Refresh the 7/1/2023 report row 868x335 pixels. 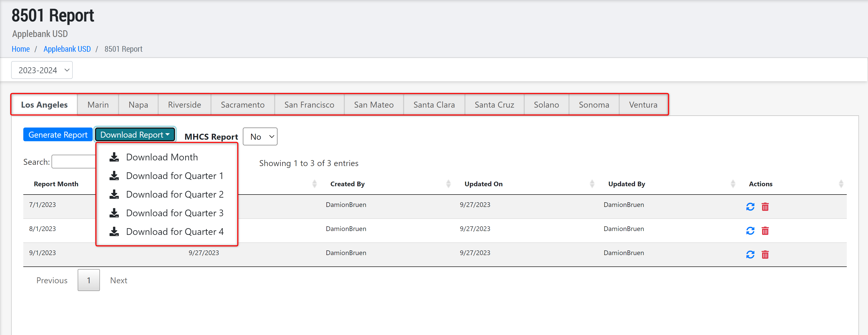[750, 207]
